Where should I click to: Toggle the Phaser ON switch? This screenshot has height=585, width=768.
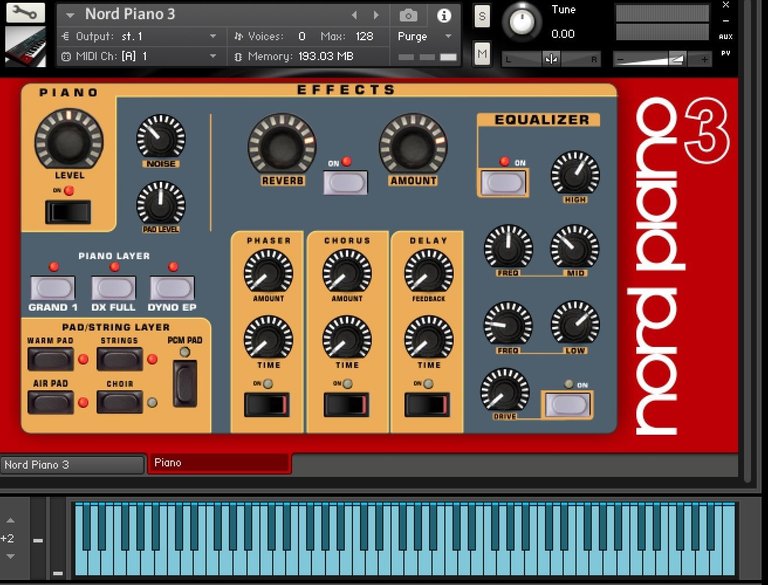click(x=266, y=405)
